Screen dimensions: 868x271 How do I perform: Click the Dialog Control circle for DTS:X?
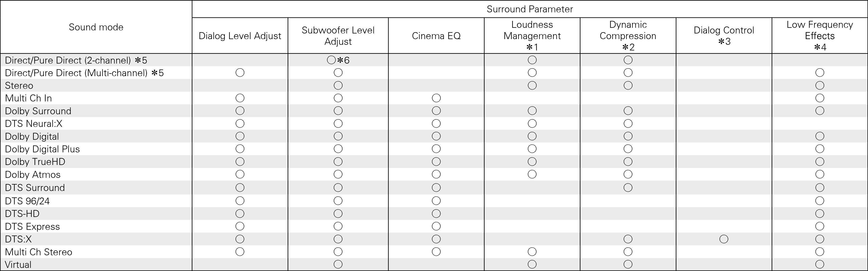pyautogui.click(x=724, y=239)
